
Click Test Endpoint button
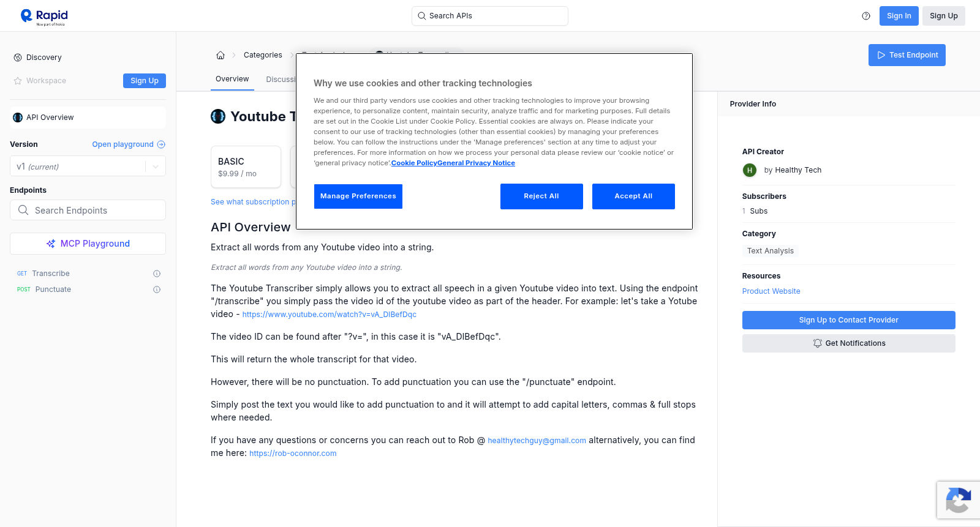coord(907,55)
